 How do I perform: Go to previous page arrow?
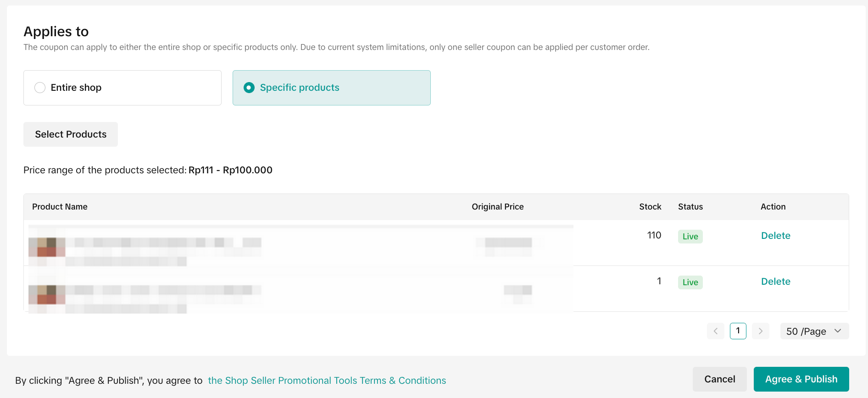point(715,331)
